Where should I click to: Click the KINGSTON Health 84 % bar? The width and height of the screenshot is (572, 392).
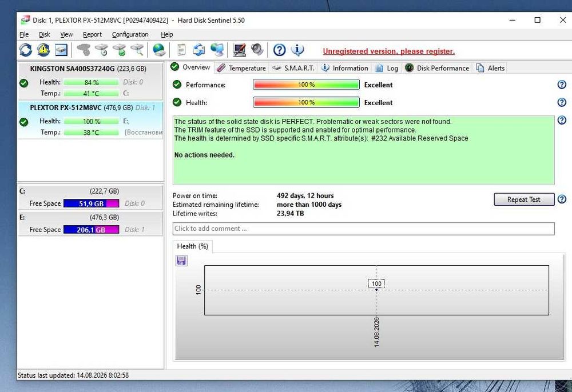91,82
